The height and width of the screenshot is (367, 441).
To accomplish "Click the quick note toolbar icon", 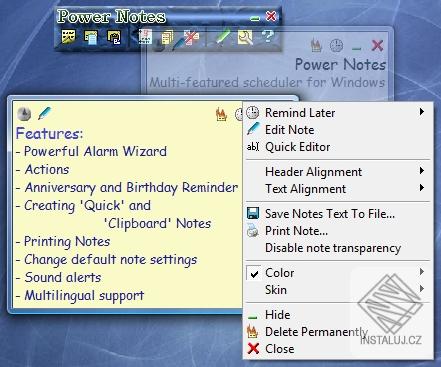I will pos(91,37).
